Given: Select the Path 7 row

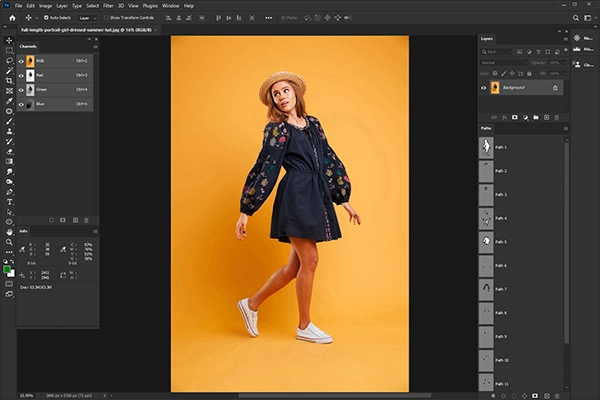Looking at the screenshot, I should pos(521,289).
